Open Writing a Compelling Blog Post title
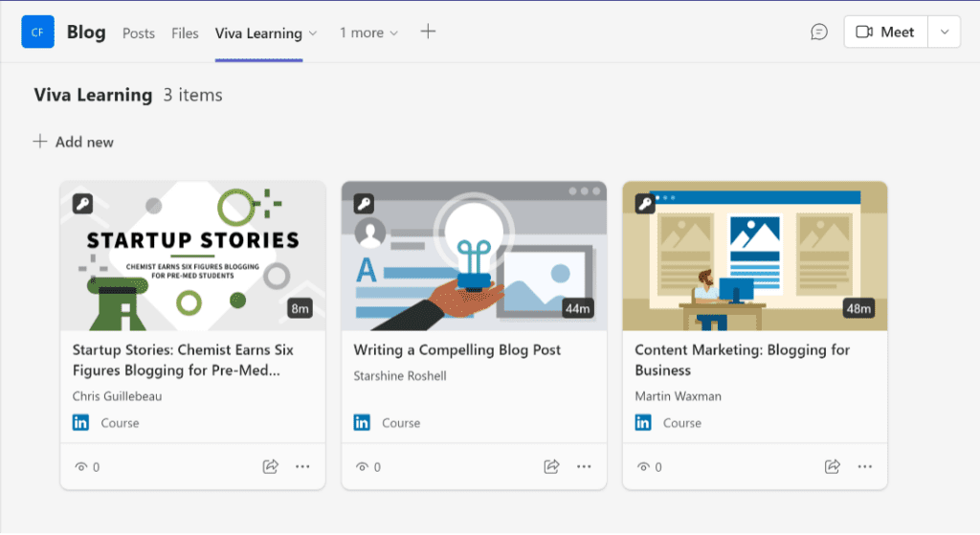Image resolution: width=980 pixels, height=535 pixels. [457, 350]
